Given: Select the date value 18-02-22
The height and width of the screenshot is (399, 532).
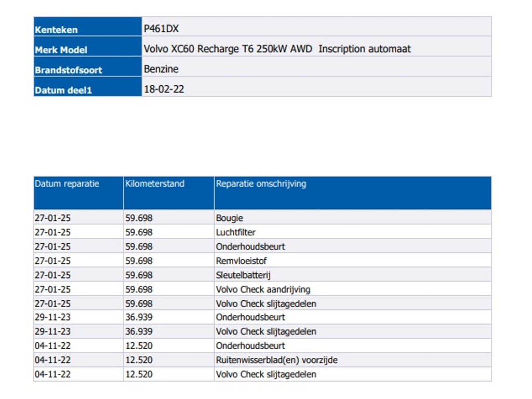Looking at the screenshot, I should pyautogui.click(x=164, y=89).
